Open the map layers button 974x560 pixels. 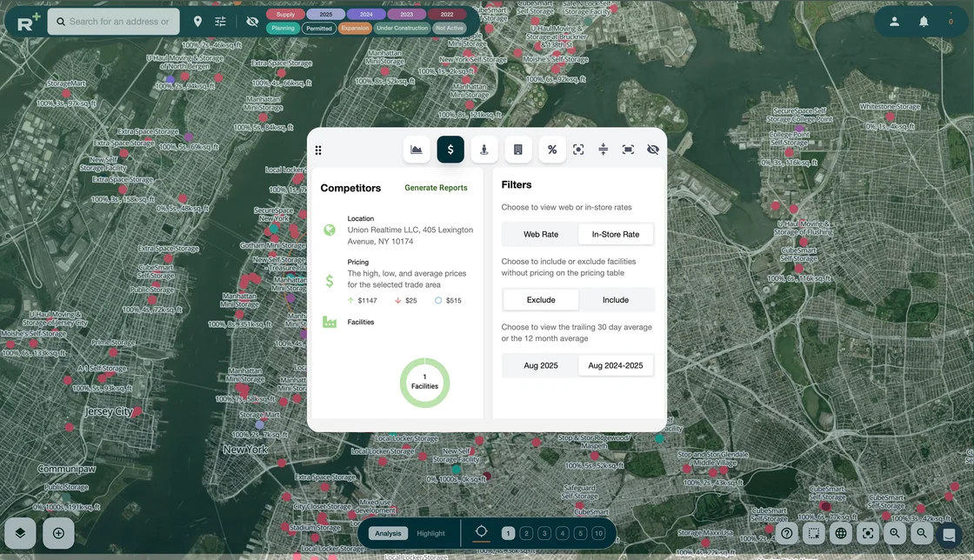[20, 533]
